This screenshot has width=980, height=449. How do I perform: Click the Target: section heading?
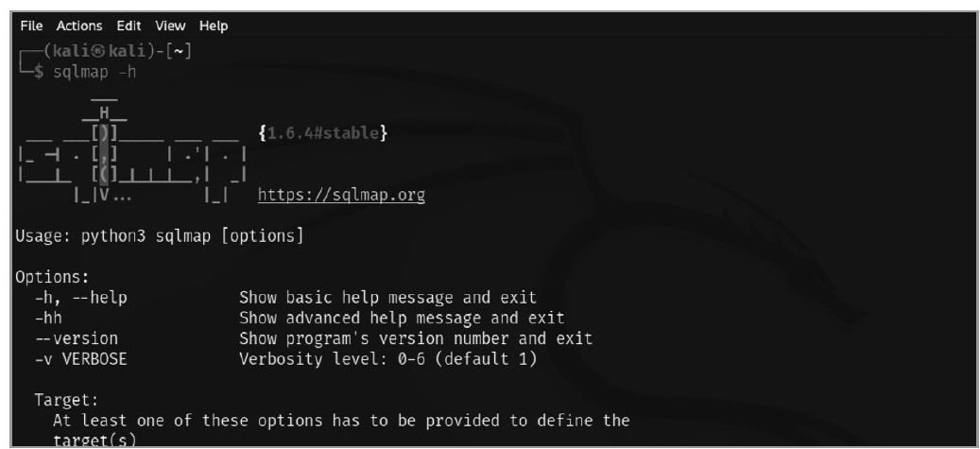67,400
